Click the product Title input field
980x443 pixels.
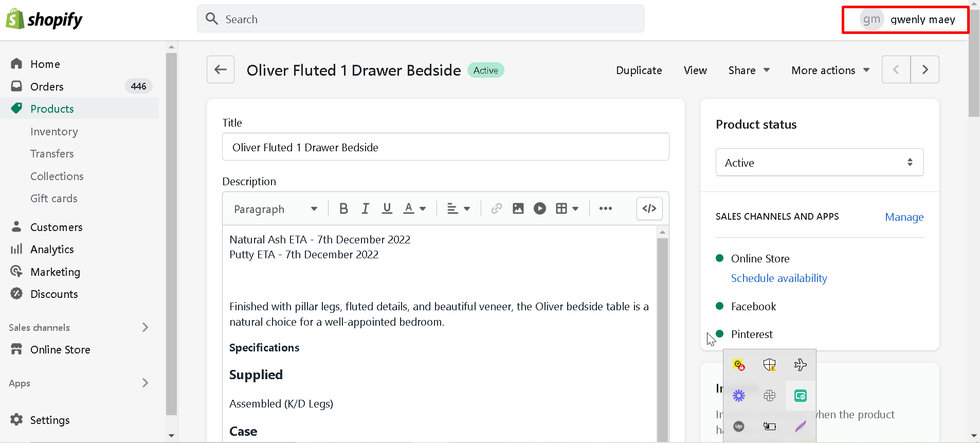[x=445, y=147]
